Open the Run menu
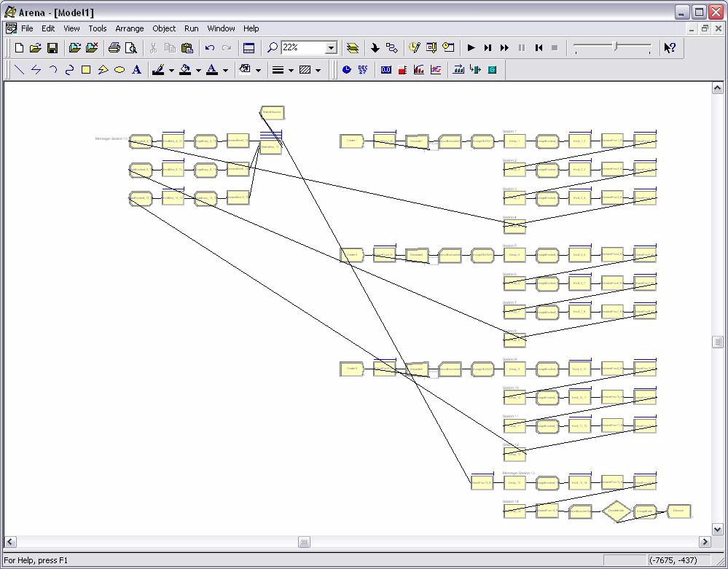The image size is (728, 569). (191, 28)
